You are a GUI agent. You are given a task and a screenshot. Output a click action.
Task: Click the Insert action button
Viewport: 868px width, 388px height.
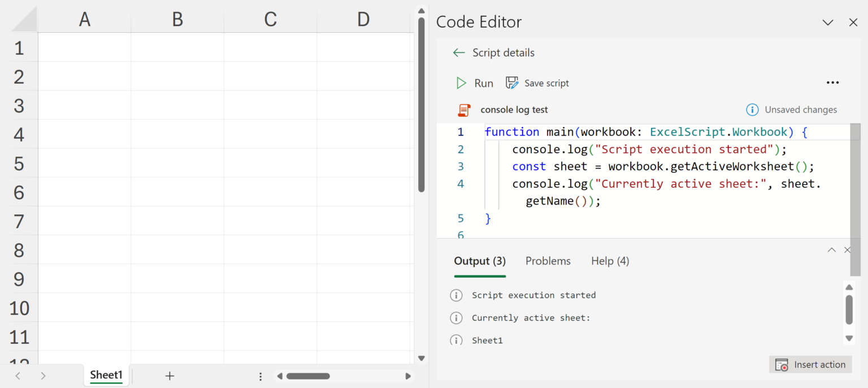pyautogui.click(x=810, y=364)
